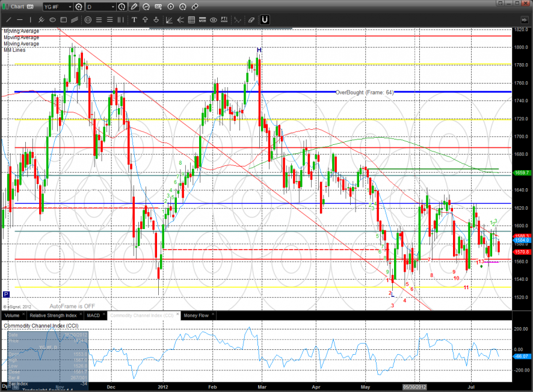Viewport: 533px width, 392px height.
Task: Click the 05/30/2012 date marker on time axis
Action: pyautogui.click(x=414, y=387)
